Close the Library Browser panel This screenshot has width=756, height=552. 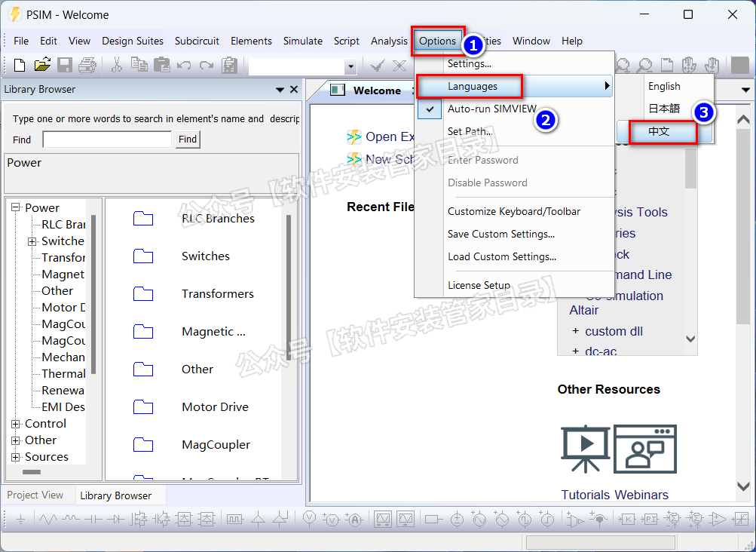294,90
